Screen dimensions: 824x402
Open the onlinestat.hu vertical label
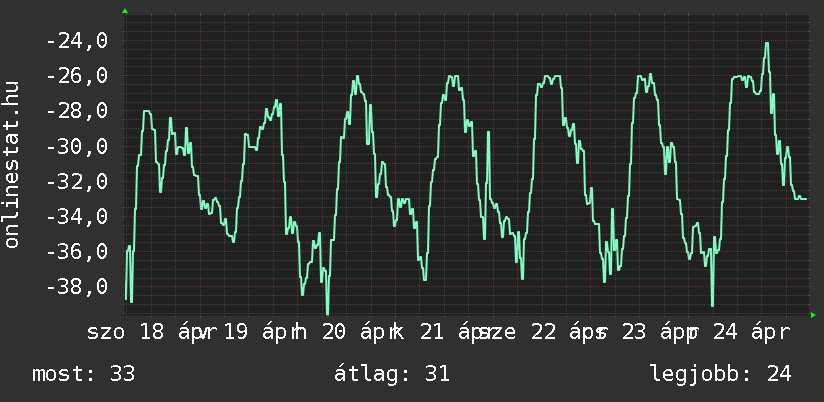tap(12, 165)
